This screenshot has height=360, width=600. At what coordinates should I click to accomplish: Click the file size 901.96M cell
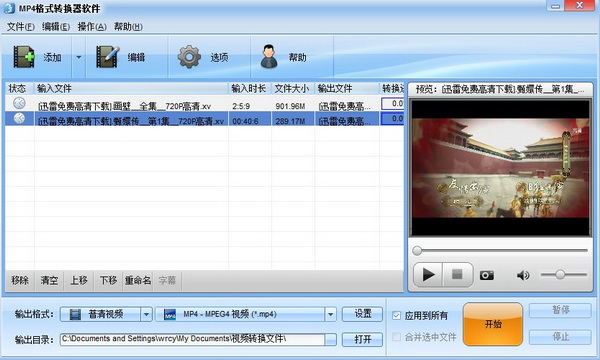tap(290, 106)
